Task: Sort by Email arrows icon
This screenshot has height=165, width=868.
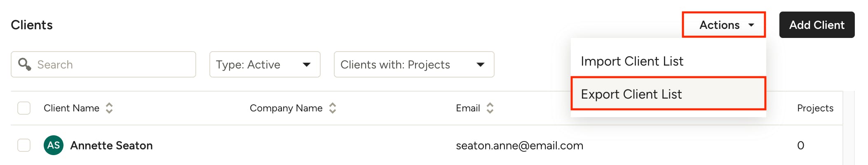Action: 490,108
